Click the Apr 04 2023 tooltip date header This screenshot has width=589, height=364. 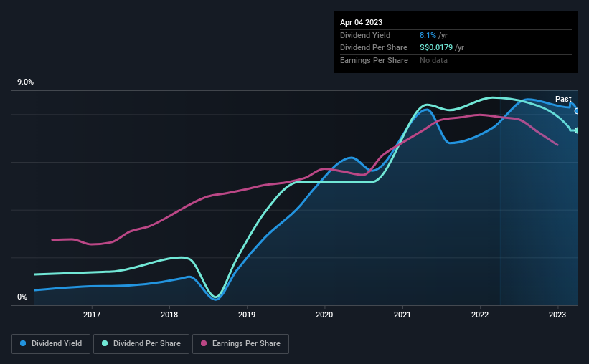tap(361, 22)
